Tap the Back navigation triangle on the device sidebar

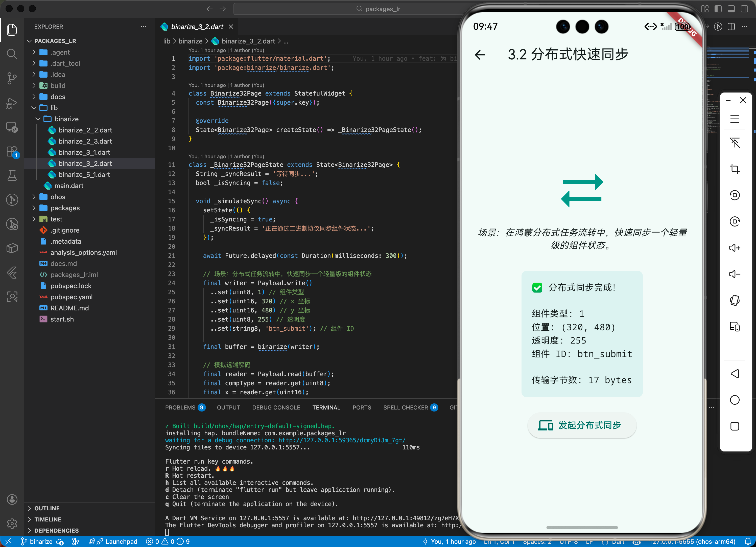click(x=735, y=374)
